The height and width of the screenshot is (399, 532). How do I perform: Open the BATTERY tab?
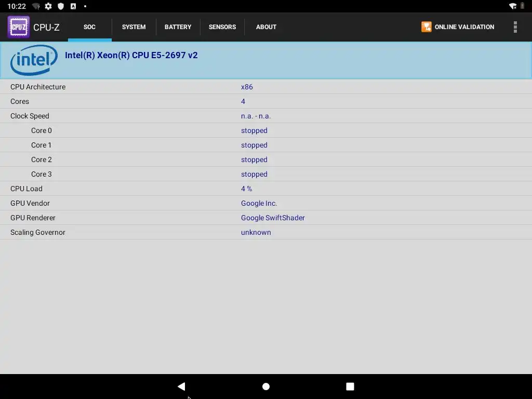178,27
